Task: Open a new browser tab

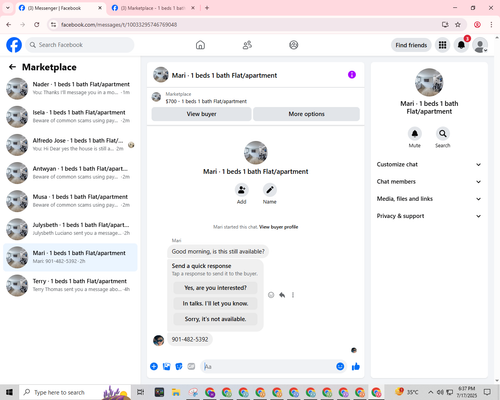Action: tap(207, 8)
